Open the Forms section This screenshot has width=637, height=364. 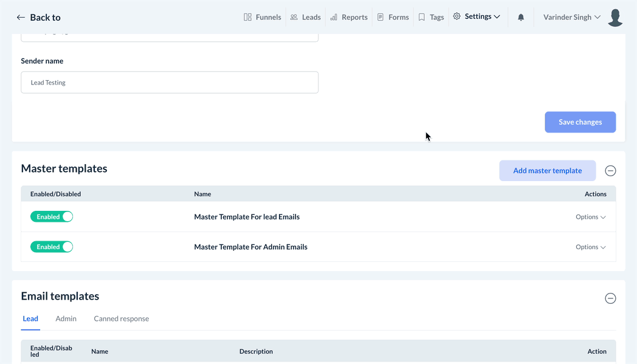(x=393, y=17)
